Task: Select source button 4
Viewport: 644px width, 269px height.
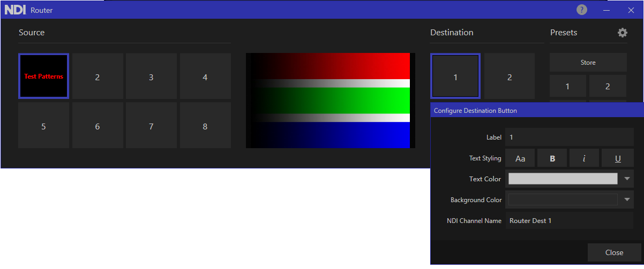Action: point(205,76)
